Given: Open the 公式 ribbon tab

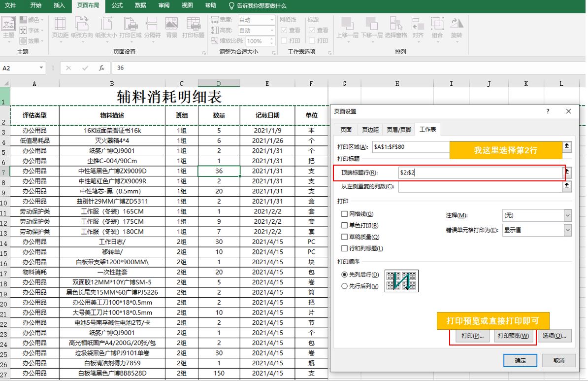Looking at the screenshot, I should (x=117, y=5).
